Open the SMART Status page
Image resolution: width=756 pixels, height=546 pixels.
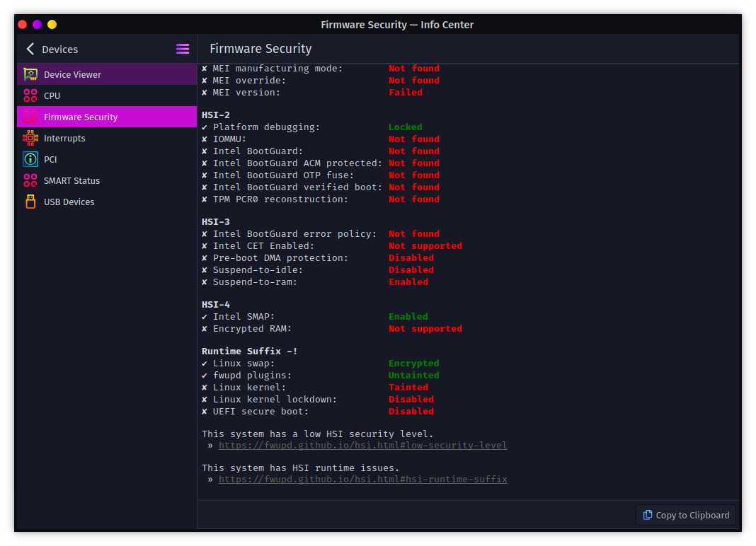pos(107,180)
